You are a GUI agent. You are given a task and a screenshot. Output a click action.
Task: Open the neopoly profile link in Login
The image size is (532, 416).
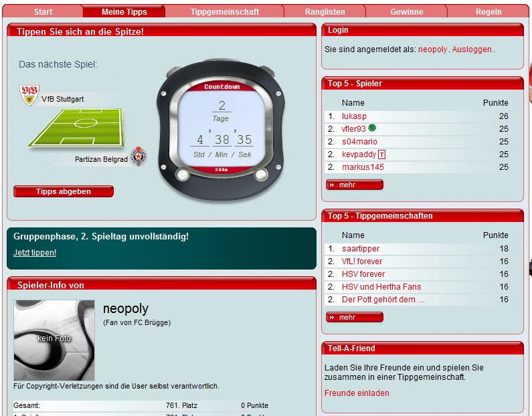coord(432,49)
